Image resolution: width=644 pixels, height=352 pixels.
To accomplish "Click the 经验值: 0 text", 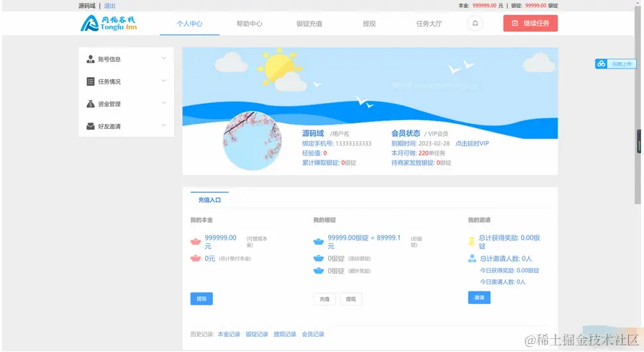I will (x=314, y=153).
